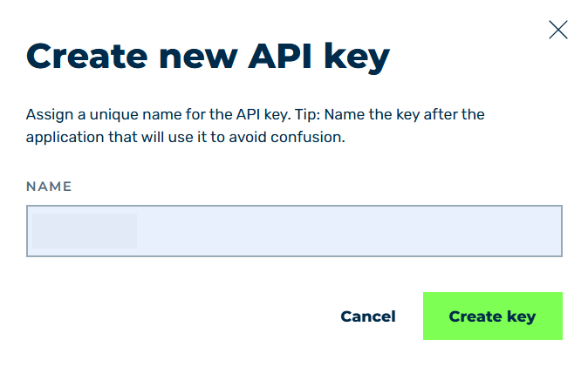Click the "API key" words in the heading
Viewport: 588px width, 374px height.
coord(318,57)
